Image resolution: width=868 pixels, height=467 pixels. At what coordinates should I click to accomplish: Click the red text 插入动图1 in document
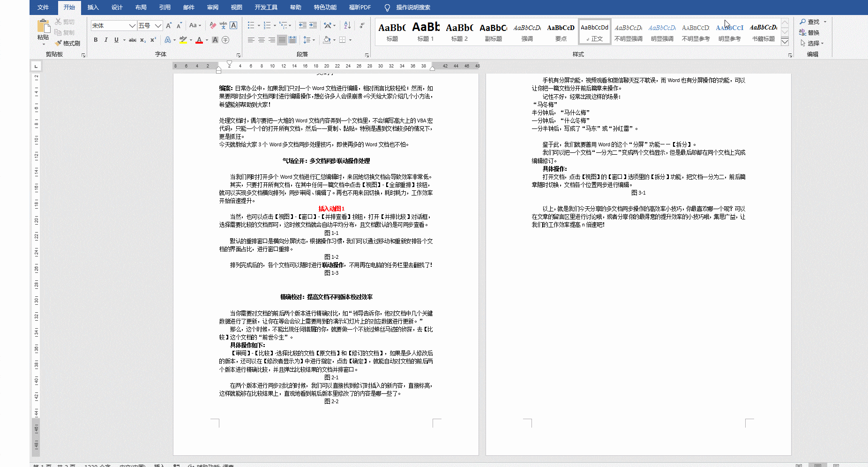(331, 209)
